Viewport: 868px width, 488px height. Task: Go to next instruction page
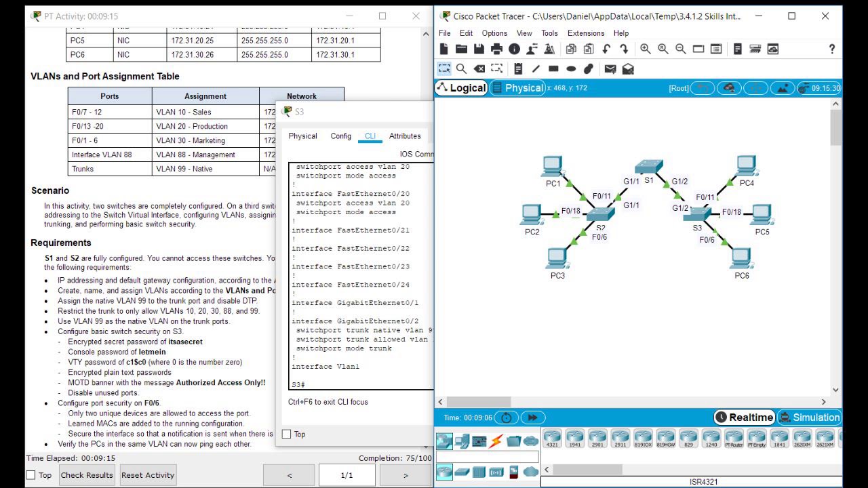click(406, 475)
